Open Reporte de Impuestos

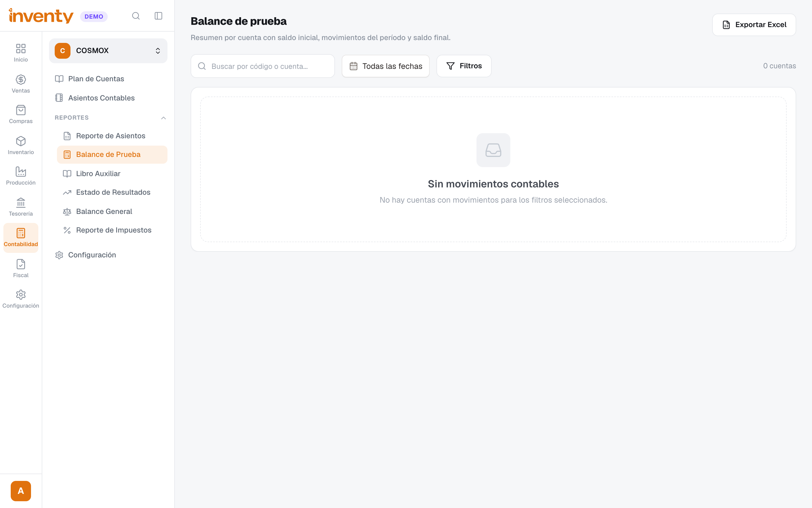coord(112,230)
